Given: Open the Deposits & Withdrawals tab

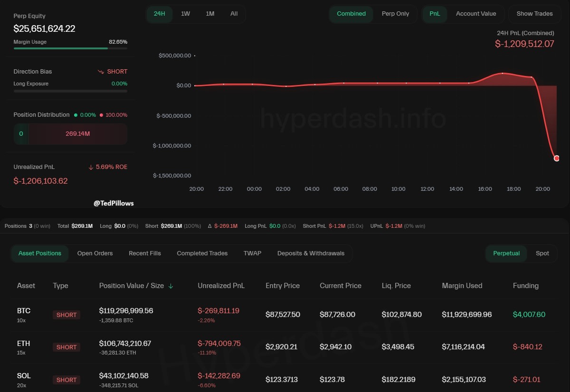Looking at the screenshot, I should click(x=311, y=253).
